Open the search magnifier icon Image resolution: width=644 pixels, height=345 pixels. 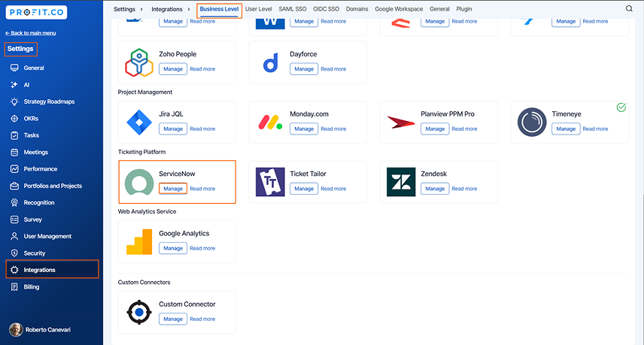tap(629, 8)
